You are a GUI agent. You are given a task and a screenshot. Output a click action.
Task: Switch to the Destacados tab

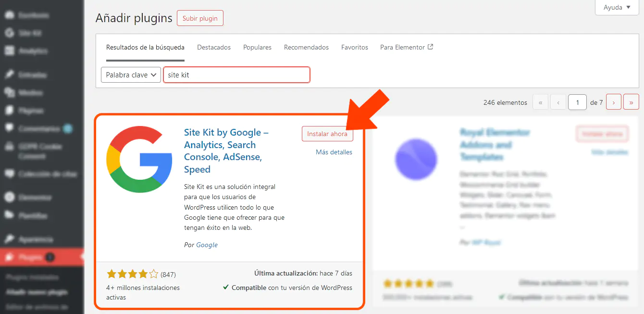(214, 48)
